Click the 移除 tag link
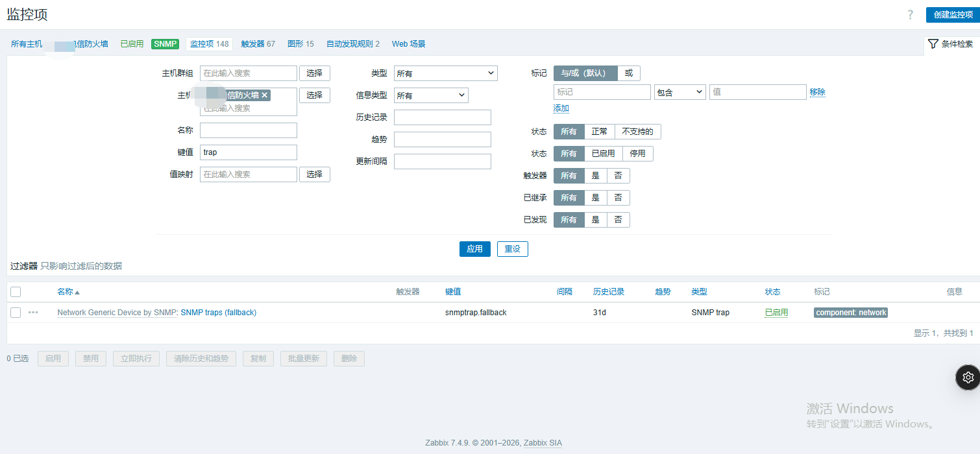The width and height of the screenshot is (980, 454). coord(818,92)
